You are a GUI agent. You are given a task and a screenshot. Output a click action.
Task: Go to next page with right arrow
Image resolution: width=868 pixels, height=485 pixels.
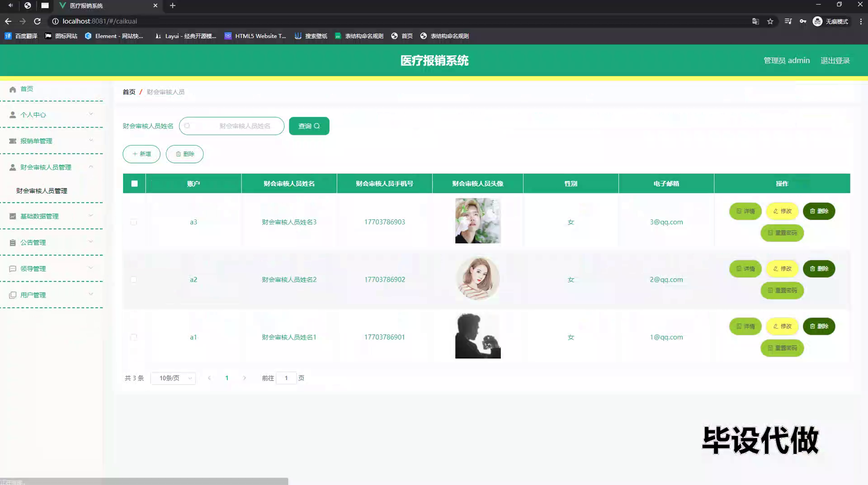coord(245,378)
